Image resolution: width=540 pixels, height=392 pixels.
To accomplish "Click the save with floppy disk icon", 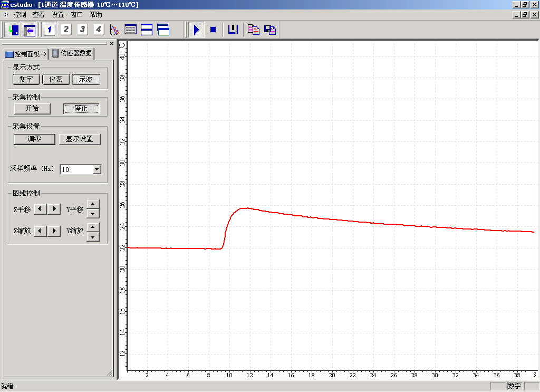I will pyautogui.click(x=270, y=30).
